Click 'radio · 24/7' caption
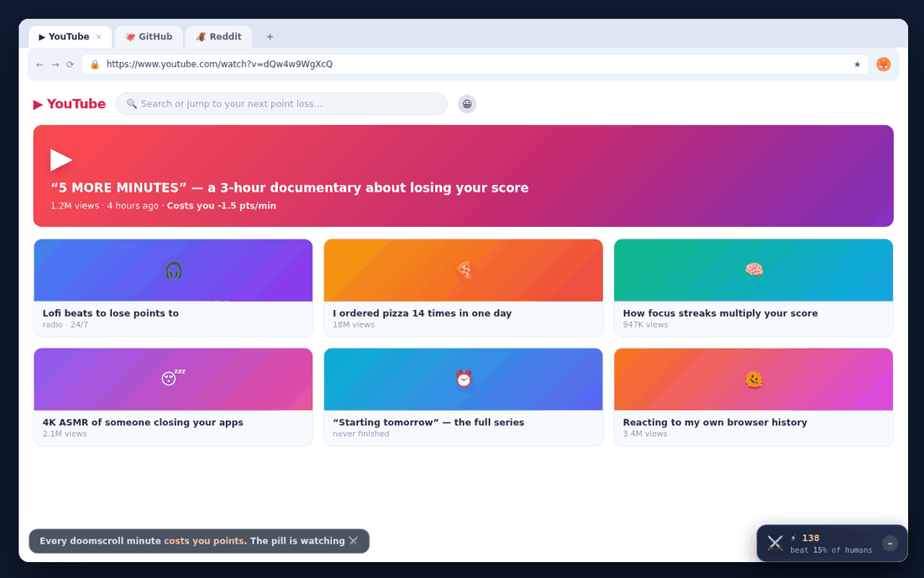The image size is (924, 578). coord(65,324)
